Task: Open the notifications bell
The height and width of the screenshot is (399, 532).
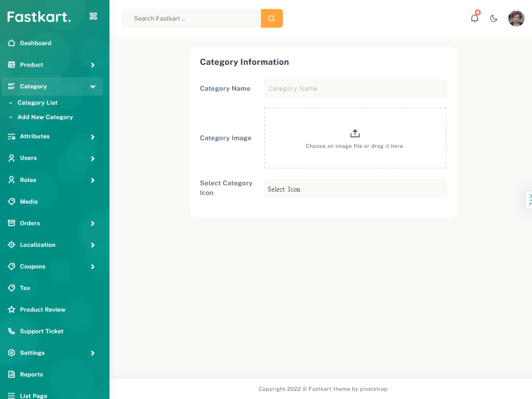Action: (475, 18)
